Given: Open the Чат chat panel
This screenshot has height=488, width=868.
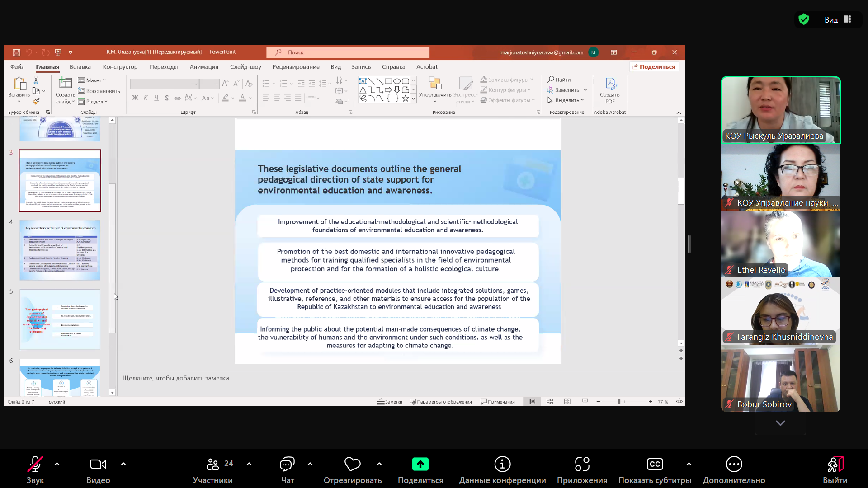Looking at the screenshot, I should [x=288, y=470].
